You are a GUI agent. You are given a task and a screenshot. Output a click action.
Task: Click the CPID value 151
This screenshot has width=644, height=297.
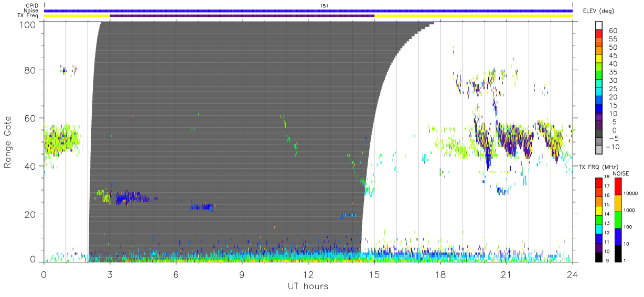click(324, 6)
